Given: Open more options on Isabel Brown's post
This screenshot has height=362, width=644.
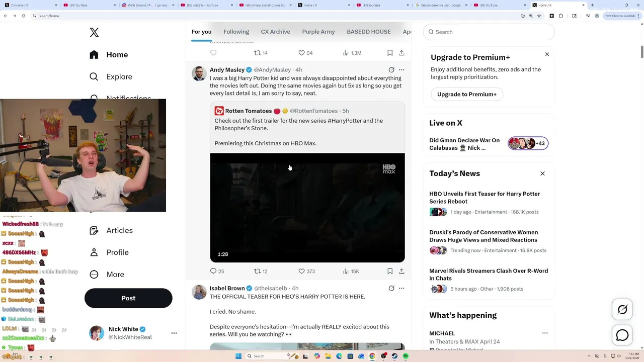Looking at the screenshot, I should [x=401, y=288].
